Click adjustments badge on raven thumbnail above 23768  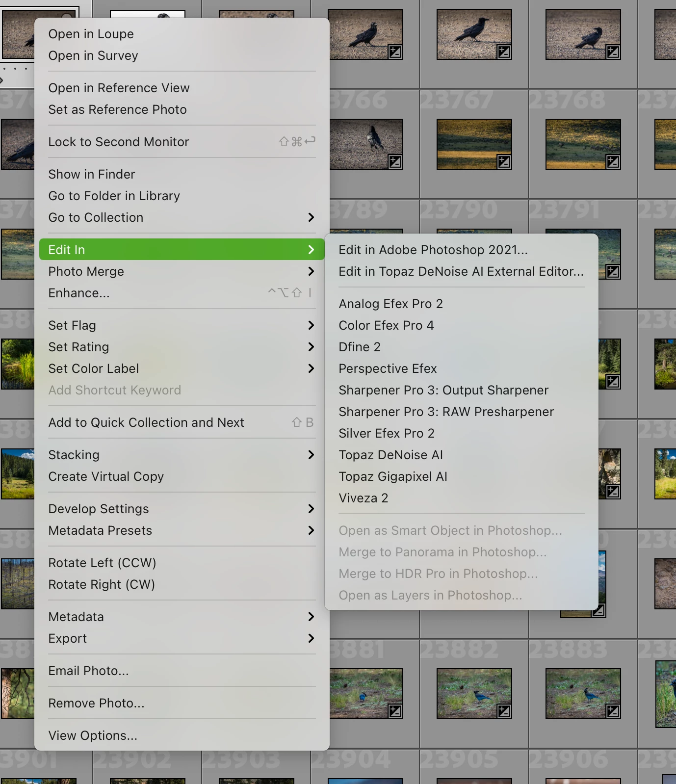613,52
